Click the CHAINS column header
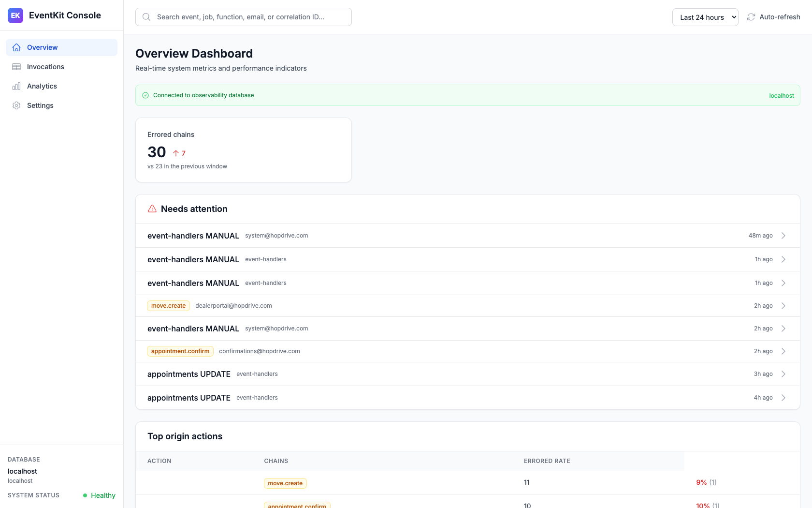The image size is (812, 508). 276,461
